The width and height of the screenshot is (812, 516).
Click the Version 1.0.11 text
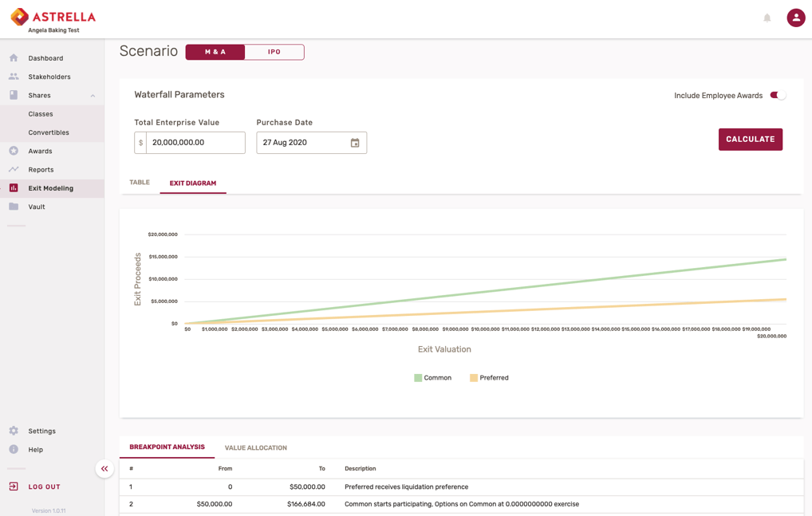point(49,511)
